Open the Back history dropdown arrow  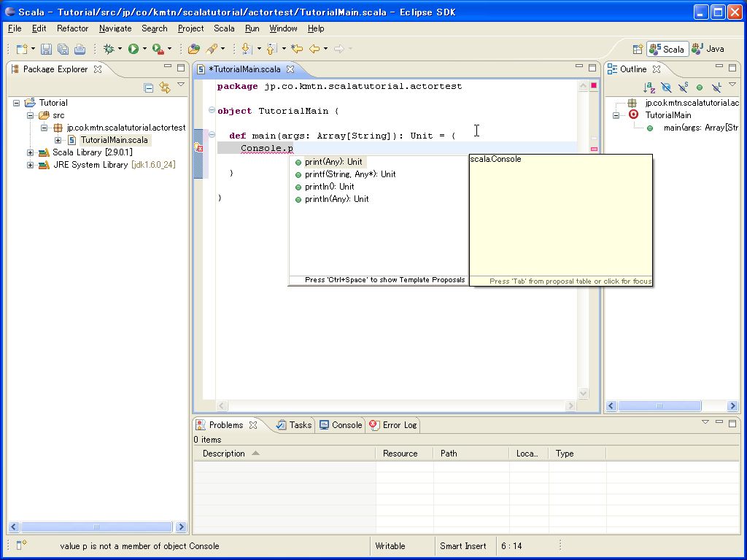coord(325,49)
